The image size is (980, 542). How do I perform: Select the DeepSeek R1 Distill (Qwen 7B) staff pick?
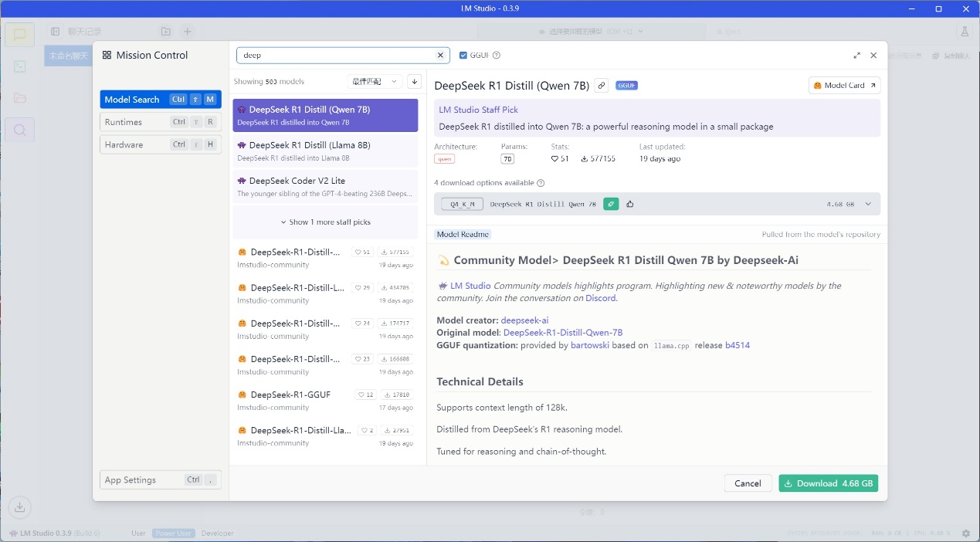coord(325,115)
